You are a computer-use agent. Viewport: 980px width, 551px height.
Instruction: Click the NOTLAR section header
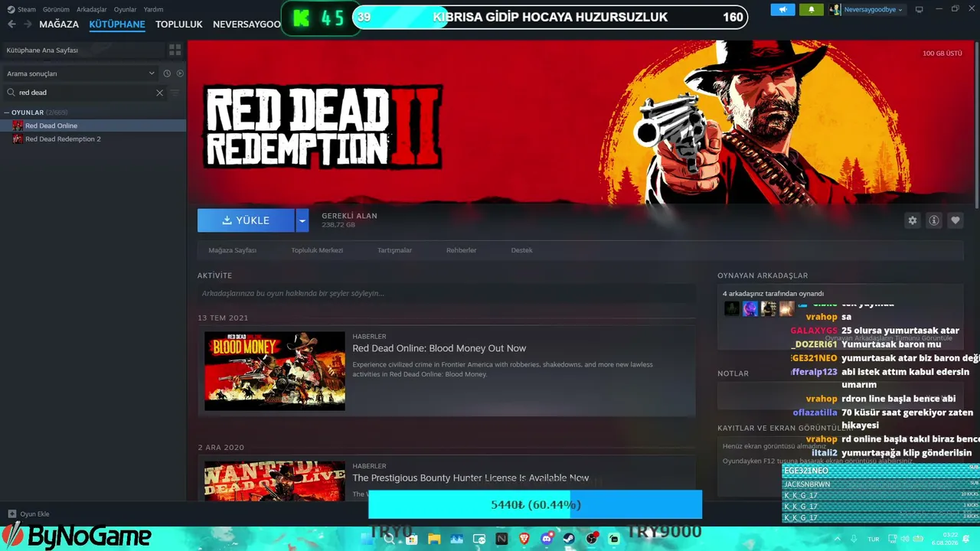[x=733, y=373]
